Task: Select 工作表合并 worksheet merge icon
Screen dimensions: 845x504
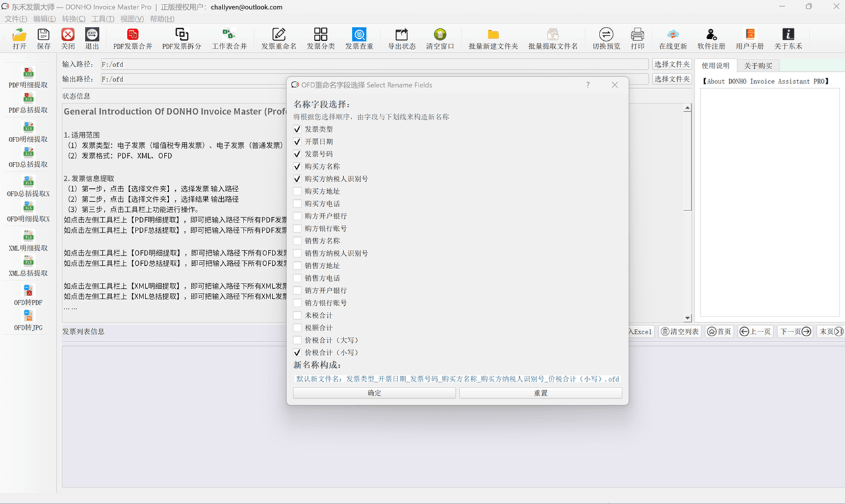Action: pyautogui.click(x=229, y=38)
